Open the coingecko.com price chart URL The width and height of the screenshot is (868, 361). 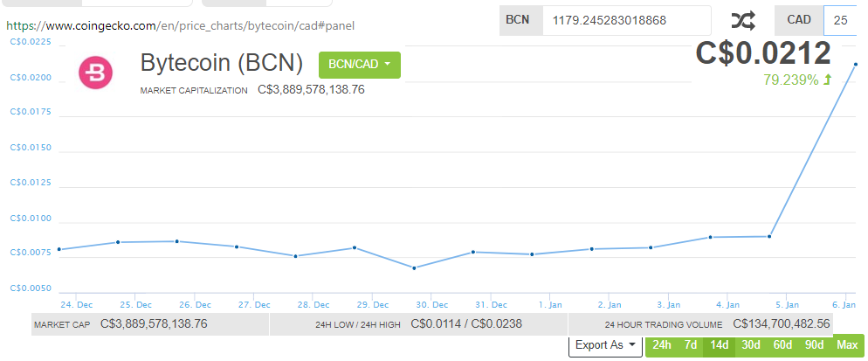(x=181, y=25)
